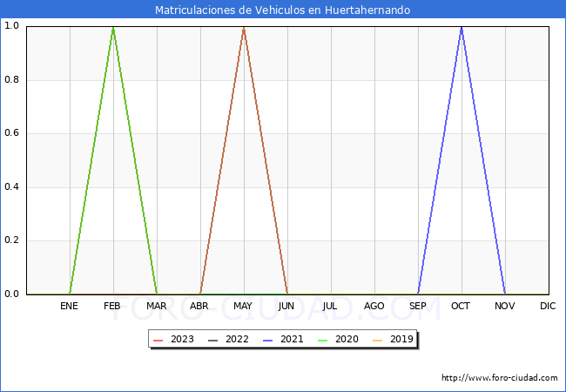Click the FEB month axis label

pyautogui.click(x=112, y=306)
